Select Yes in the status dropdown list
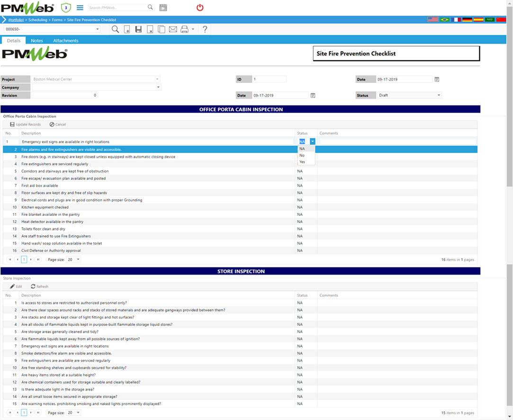This screenshot has width=513, height=420. (x=306, y=162)
